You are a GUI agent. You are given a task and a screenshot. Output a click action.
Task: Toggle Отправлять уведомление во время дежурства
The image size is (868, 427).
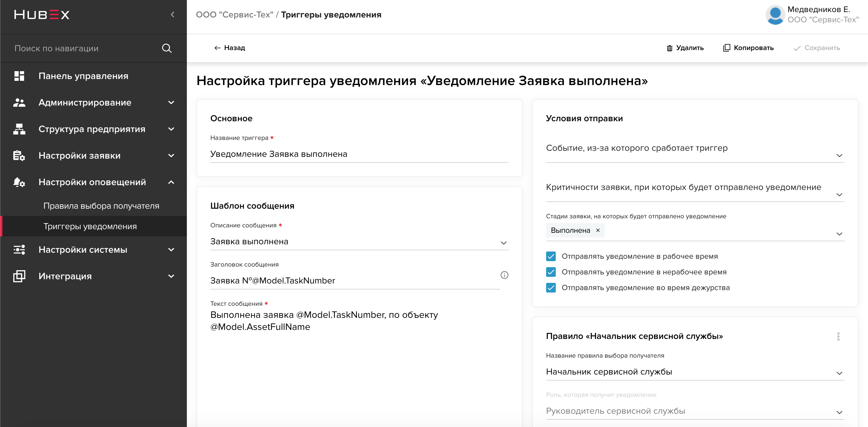coord(551,288)
